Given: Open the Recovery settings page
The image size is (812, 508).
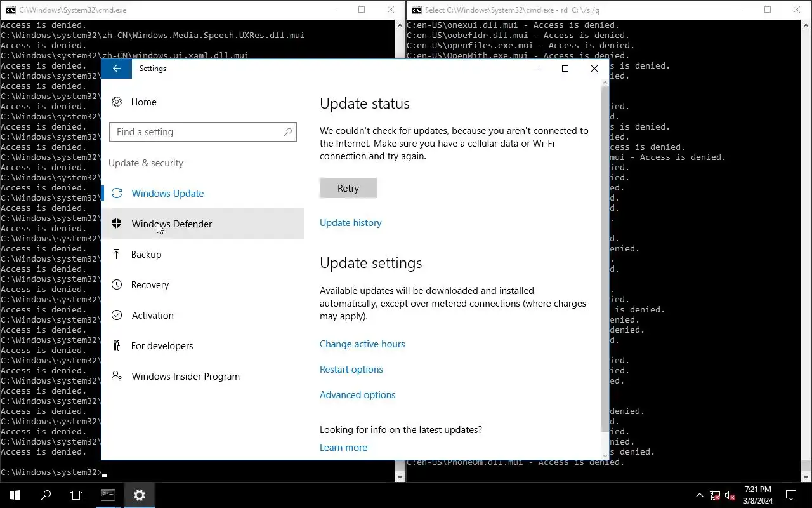Looking at the screenshot, I should (203, 284).
